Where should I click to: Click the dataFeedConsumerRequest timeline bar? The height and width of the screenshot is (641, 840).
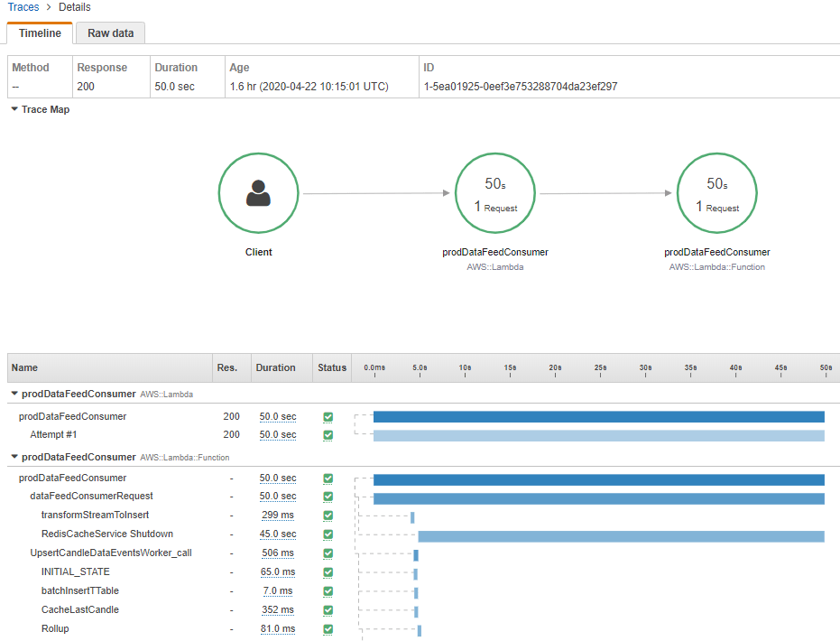[x=599, y=499]
